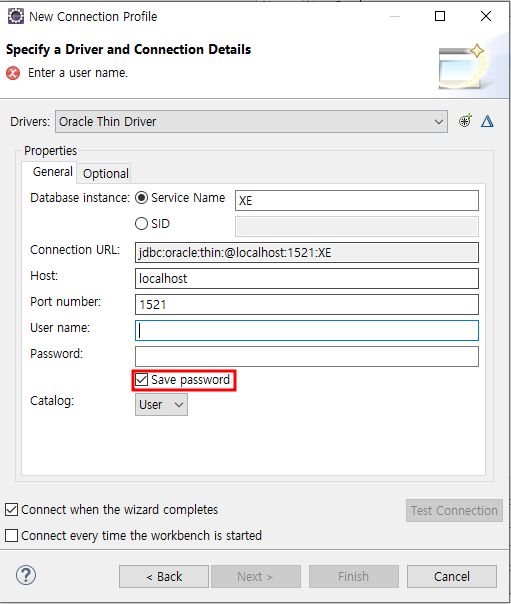Click the Test Connection button

pyautogui.click(x=454, y=511)
